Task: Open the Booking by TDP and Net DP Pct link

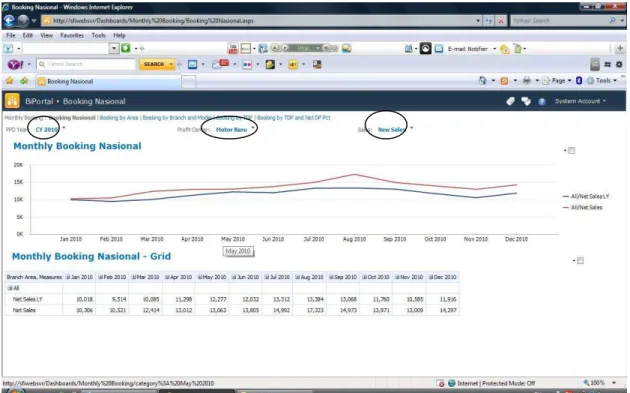Action: (293, 118)
